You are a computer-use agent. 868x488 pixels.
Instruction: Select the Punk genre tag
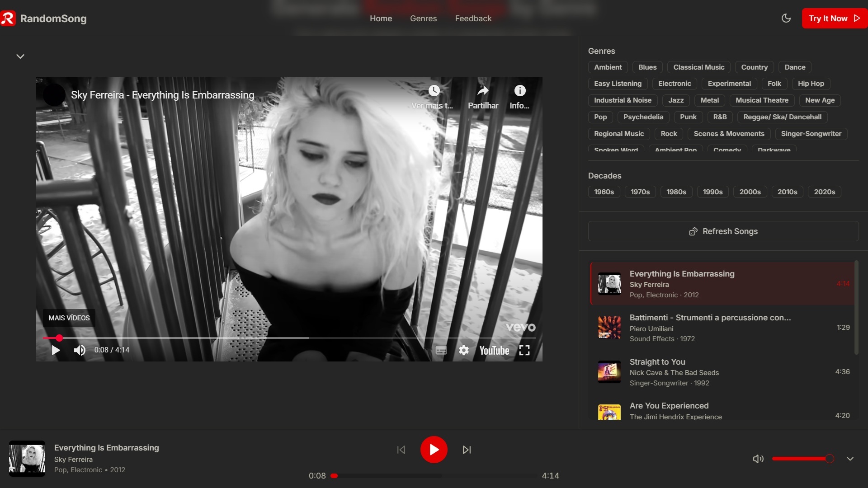688,117
